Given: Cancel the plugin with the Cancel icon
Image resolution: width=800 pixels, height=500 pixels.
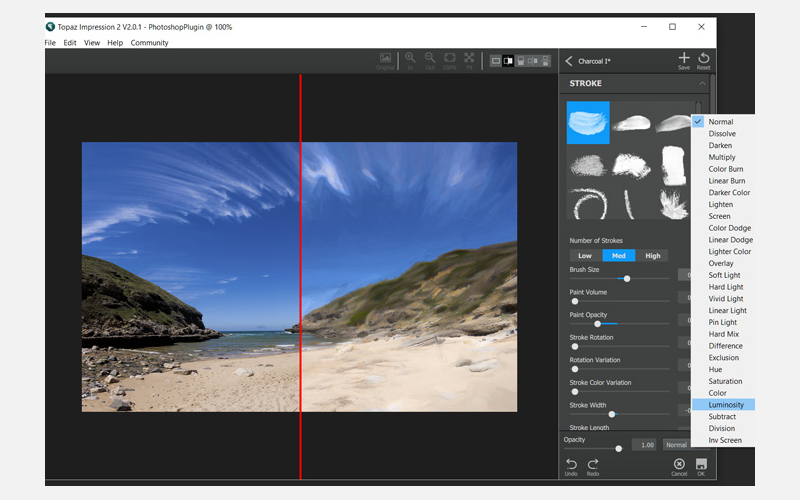Looking at the screenshot, I should tap(679, 467).
